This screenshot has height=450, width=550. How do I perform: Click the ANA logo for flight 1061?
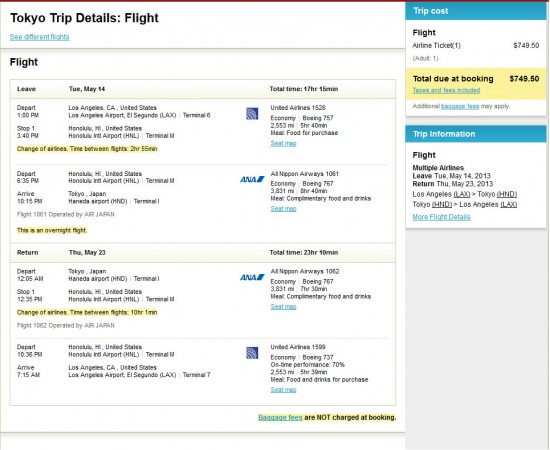coord(252,179)
